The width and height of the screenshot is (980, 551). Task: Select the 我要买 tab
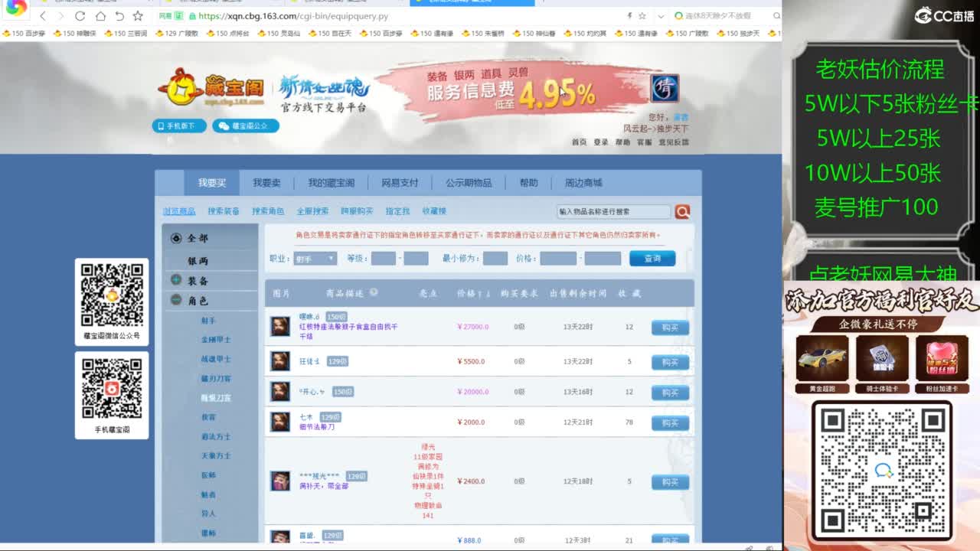pos(212,183)
